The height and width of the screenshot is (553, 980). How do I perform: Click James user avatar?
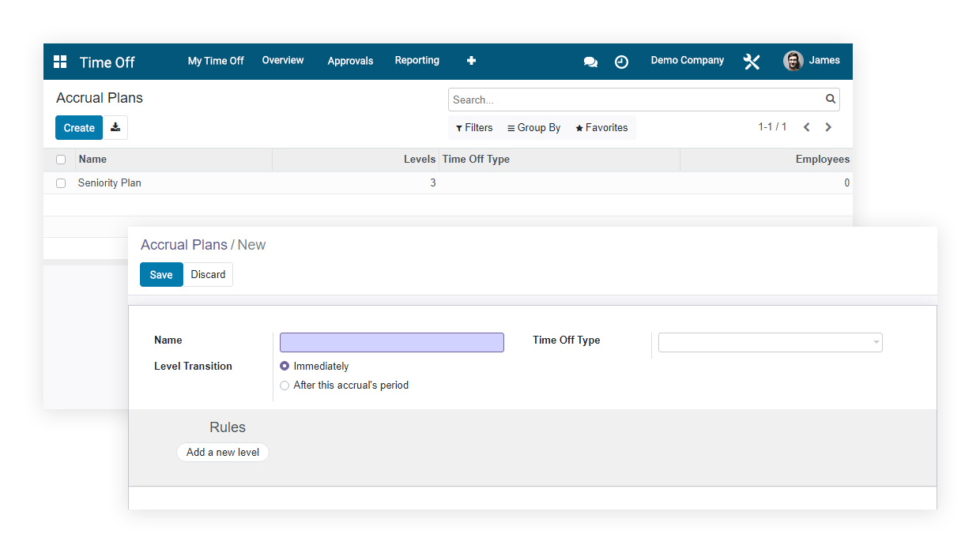[793, 61]
